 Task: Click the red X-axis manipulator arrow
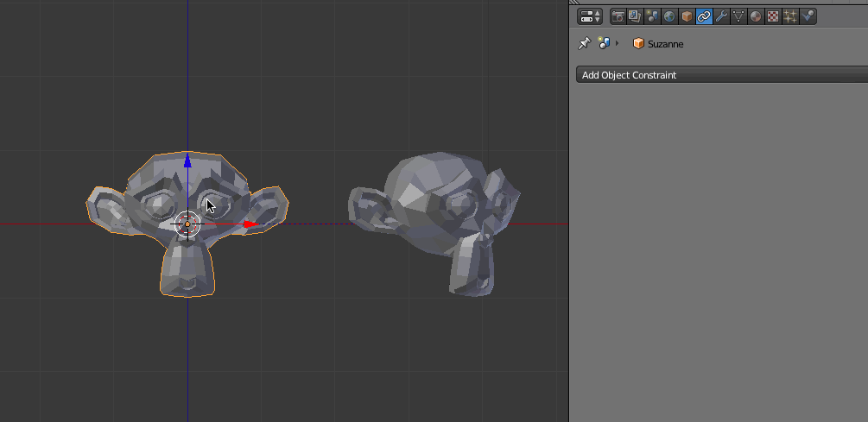250,224
